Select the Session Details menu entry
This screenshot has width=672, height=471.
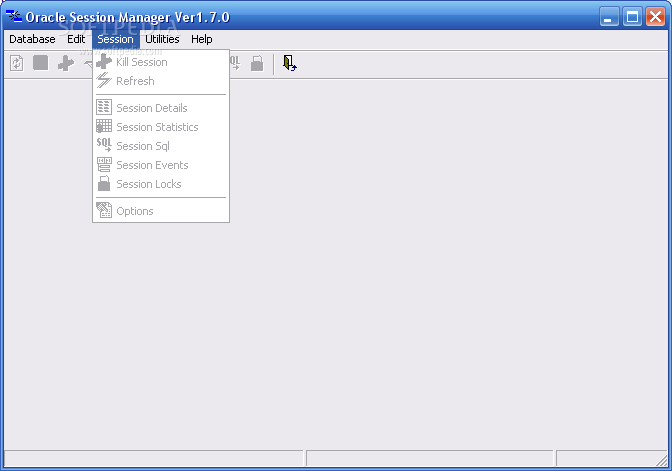[161, 108]
